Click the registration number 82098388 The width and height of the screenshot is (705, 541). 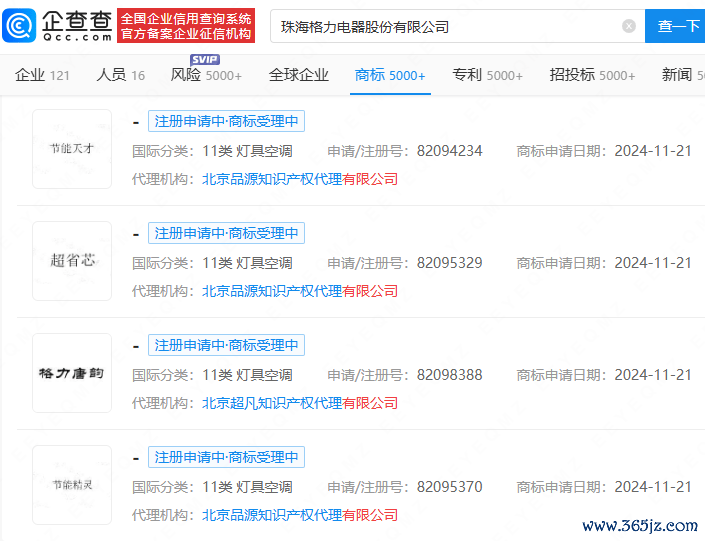(449, 375)
